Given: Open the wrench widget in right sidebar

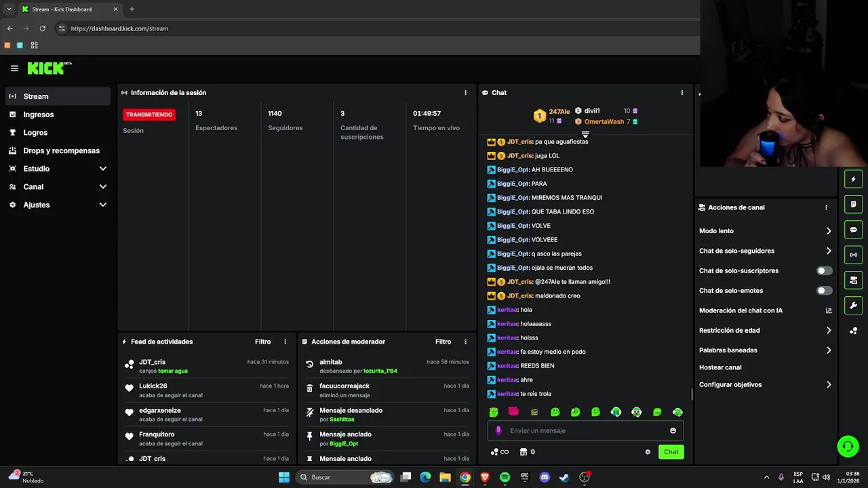Looking at the screenshot, I should [x=853, y=305].
